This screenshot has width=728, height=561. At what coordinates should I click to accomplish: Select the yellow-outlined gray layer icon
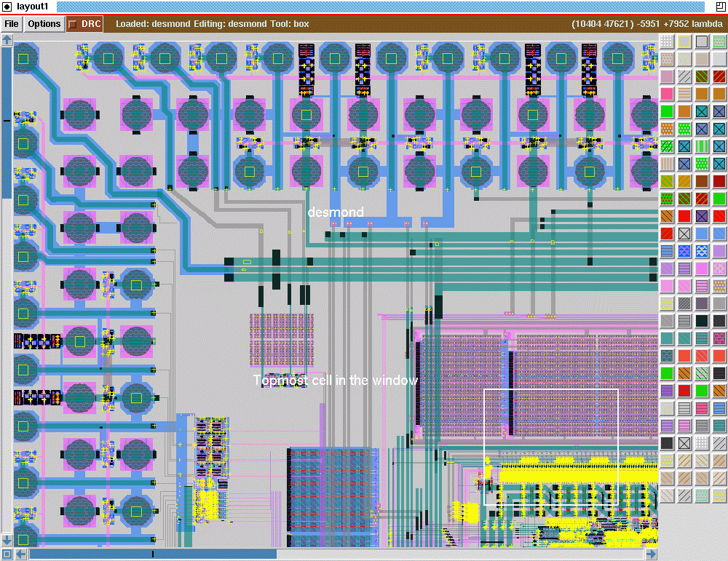click(684, 41)
